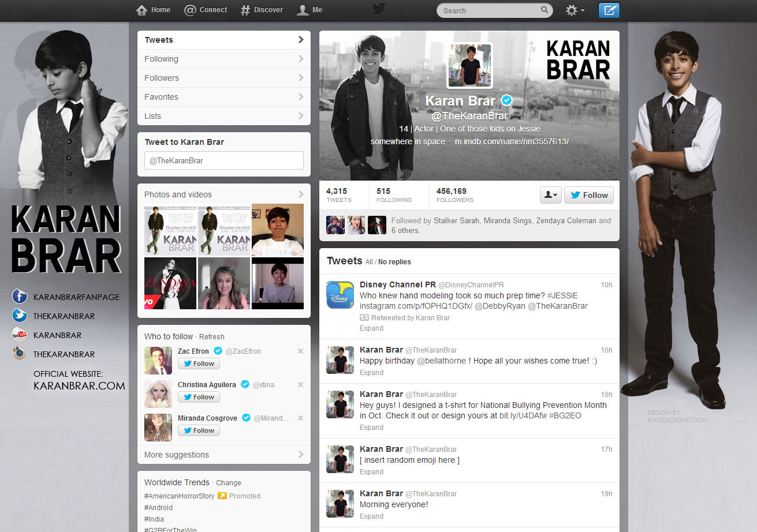The height and width of the screenshot is (532, 757).
Task: Go to Home in the top navigation
Action: click(x=153, y=10)
